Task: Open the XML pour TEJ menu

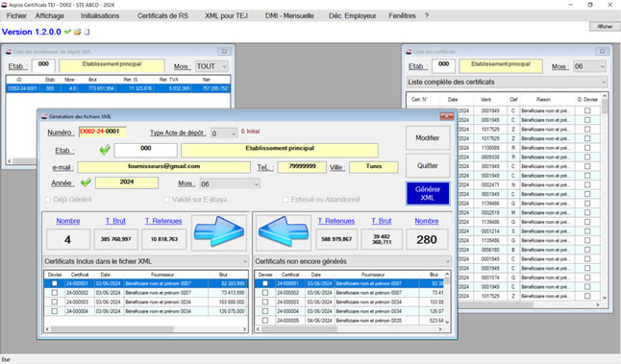Action: [226, 15]
